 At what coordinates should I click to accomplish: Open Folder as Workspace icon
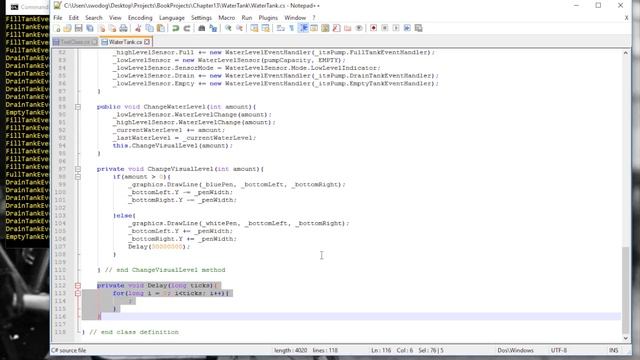(x=348, y=28)
